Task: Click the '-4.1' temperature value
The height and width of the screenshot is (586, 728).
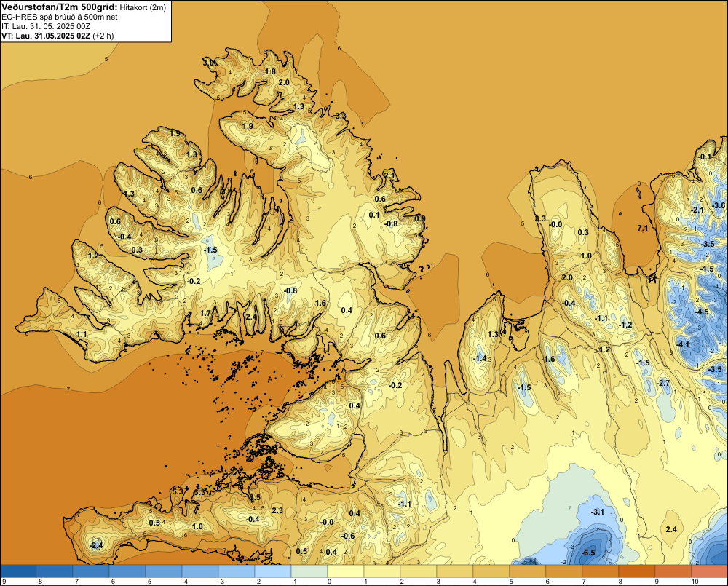Action: click(x=683, y=344)
